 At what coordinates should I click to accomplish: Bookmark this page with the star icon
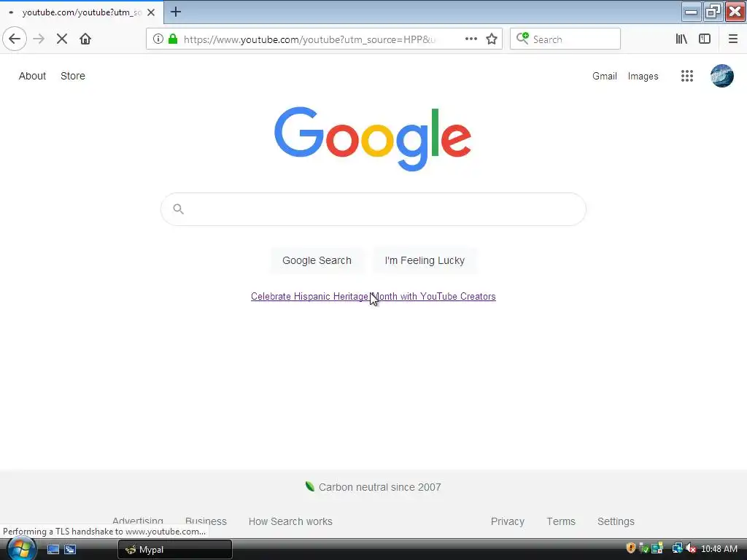(492, 39)
